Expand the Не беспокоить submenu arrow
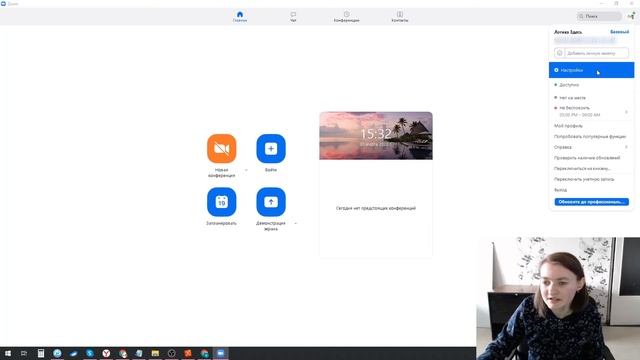 (626, 112)
